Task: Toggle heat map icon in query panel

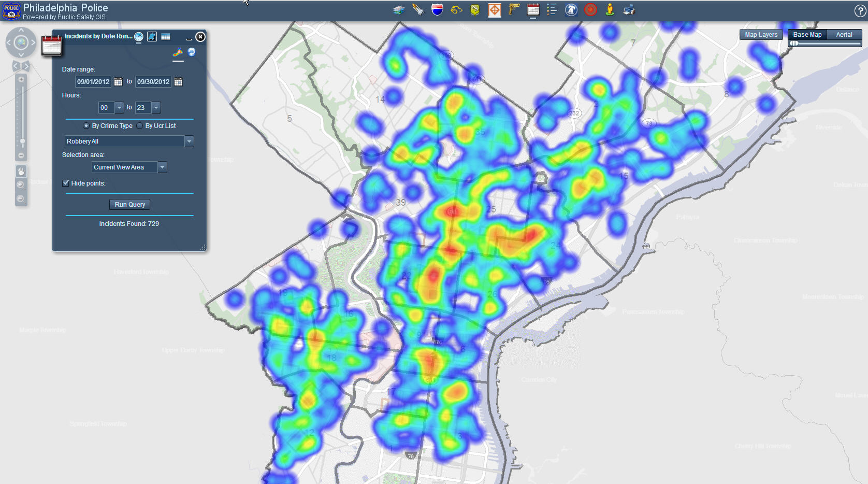Action: [x=178, y=52]
